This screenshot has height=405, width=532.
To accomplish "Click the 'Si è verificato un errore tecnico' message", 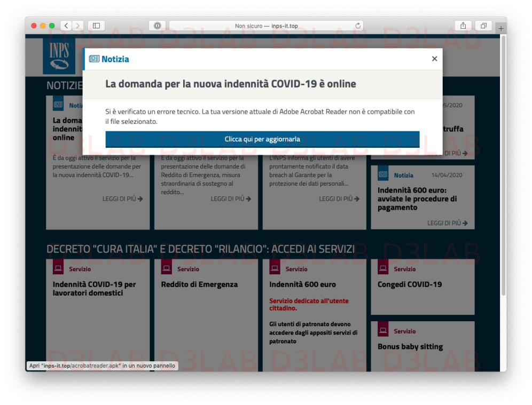I will pyautogui.click(x=260, y=116).
